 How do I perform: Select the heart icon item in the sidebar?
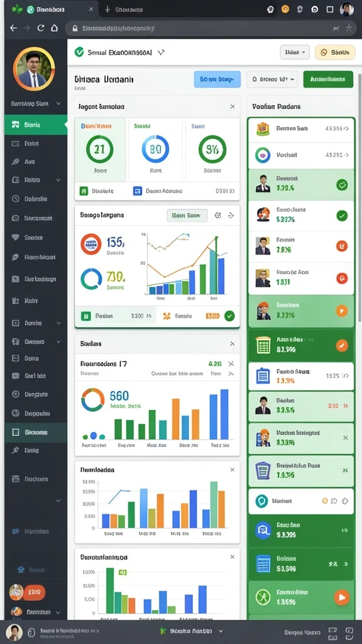click(x=16, y=237)
